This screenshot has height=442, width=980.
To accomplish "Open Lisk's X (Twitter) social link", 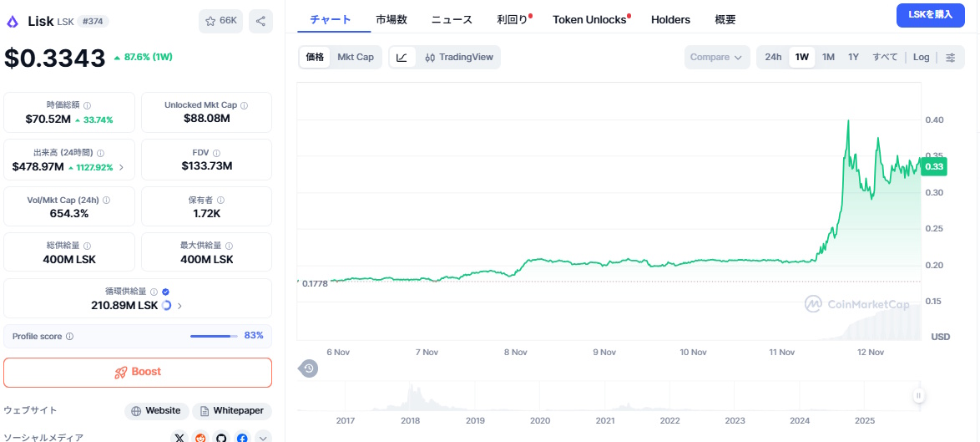I will point(179,438).
